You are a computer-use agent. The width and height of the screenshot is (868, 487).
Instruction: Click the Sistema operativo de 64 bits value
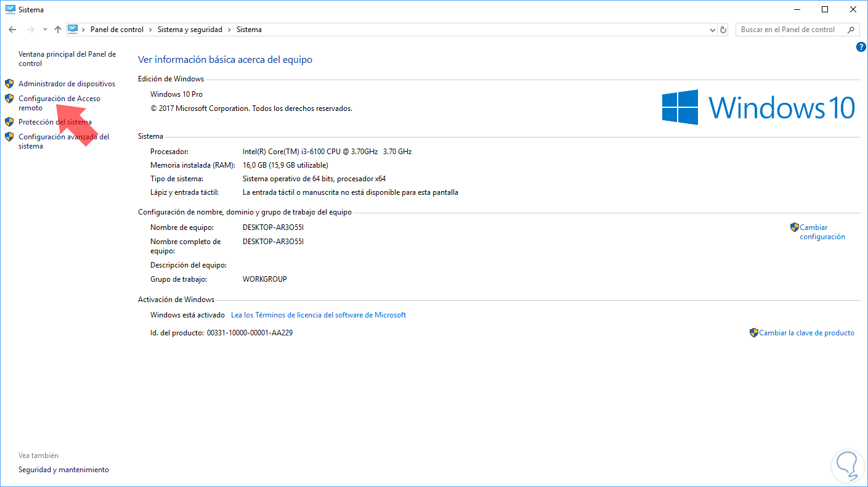(x=314, y=179)
